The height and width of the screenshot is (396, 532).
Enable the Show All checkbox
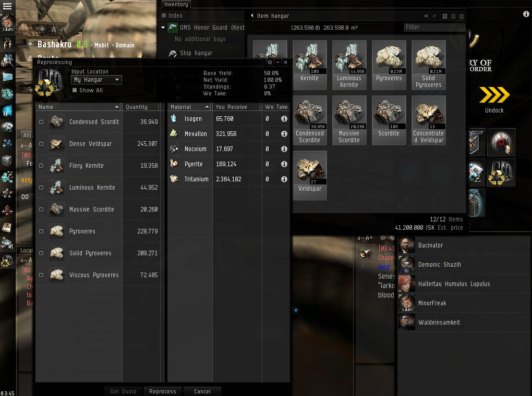point(75,90)
